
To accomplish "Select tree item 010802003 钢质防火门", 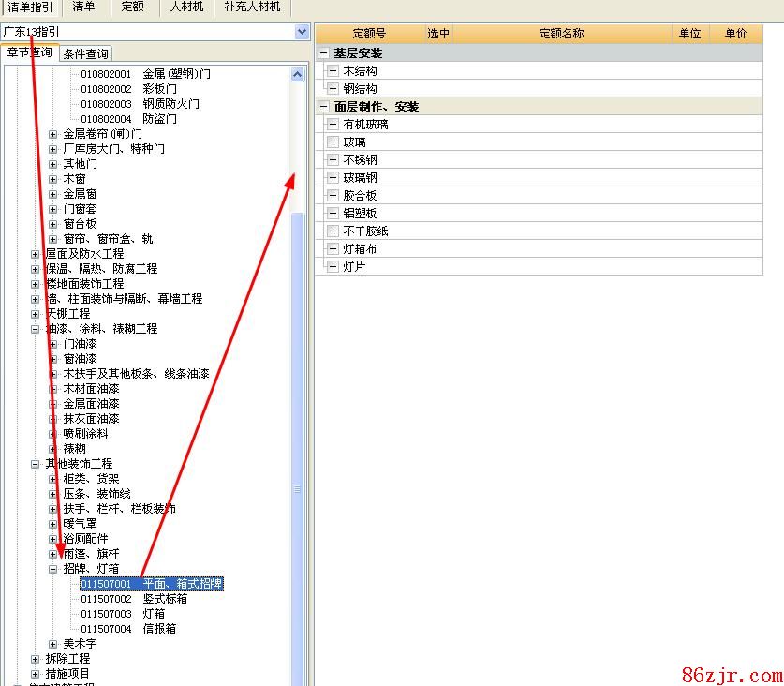I will tap(140, 104).
